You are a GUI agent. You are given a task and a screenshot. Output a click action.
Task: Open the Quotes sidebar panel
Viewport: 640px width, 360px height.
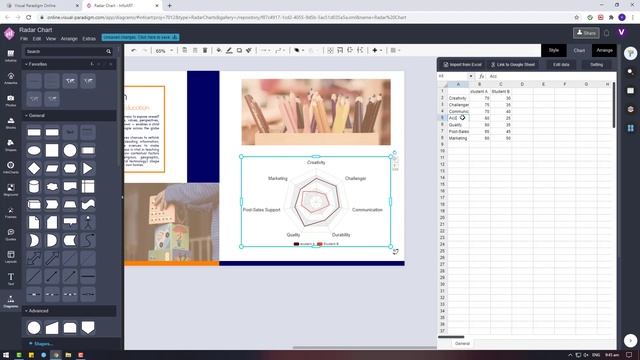click(x=11, y=234)
